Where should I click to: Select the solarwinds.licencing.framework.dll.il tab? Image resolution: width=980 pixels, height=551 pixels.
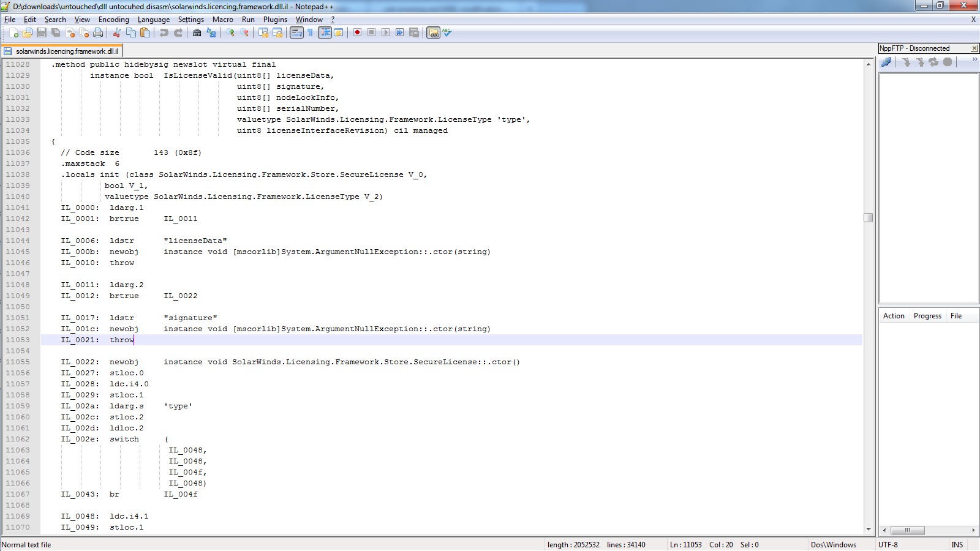tap(62, 51)
